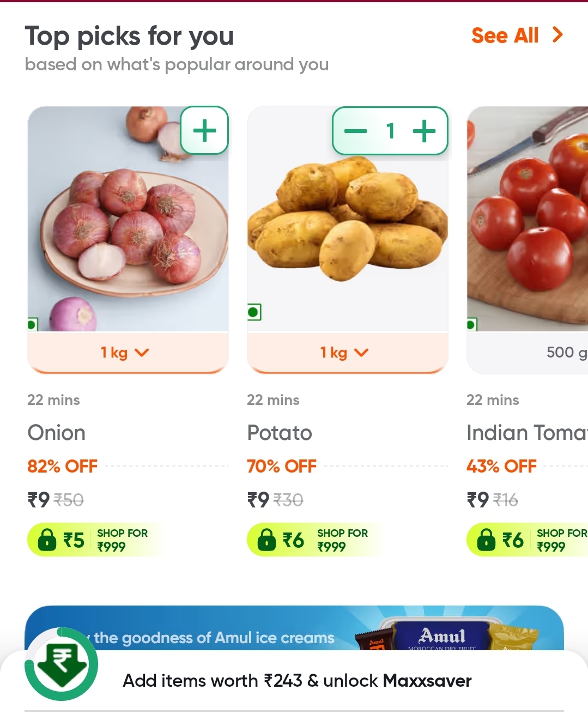This screenshot has height=714, width=588.
Task: Tap the green rupee savings icon
Action: (x=62, y=664)
